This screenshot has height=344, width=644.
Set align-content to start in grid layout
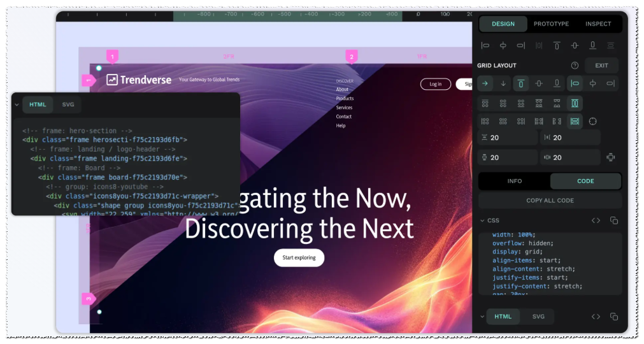click(x=485, y=103)
